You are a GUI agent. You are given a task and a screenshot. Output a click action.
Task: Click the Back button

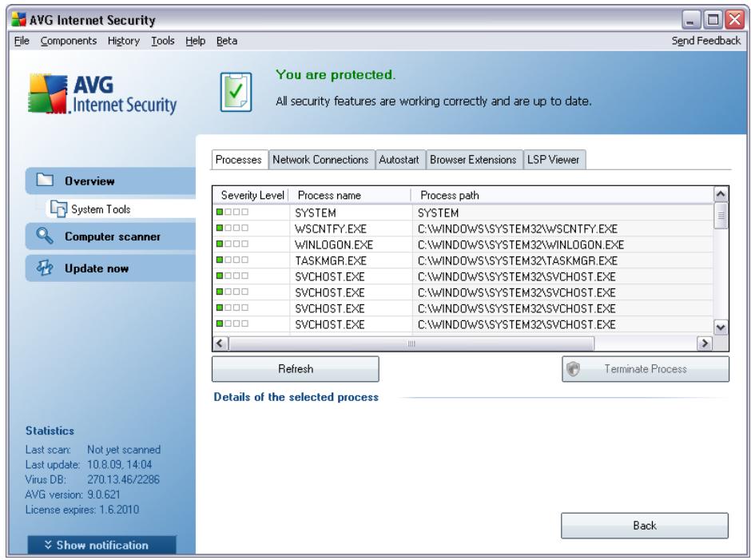(x=645, y=526)
